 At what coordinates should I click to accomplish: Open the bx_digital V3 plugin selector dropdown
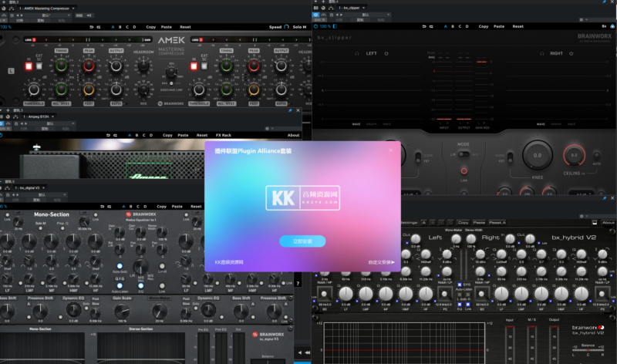(43, 187)
